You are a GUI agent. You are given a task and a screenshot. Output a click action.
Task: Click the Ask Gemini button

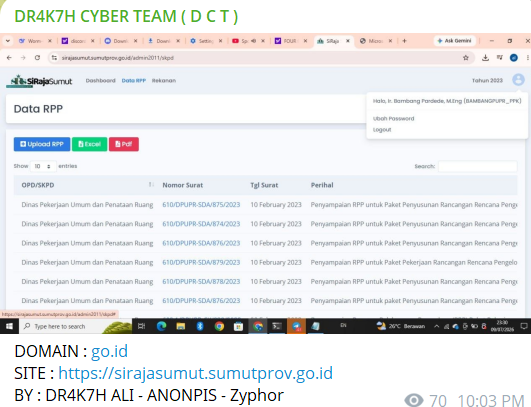pos(455,41)
